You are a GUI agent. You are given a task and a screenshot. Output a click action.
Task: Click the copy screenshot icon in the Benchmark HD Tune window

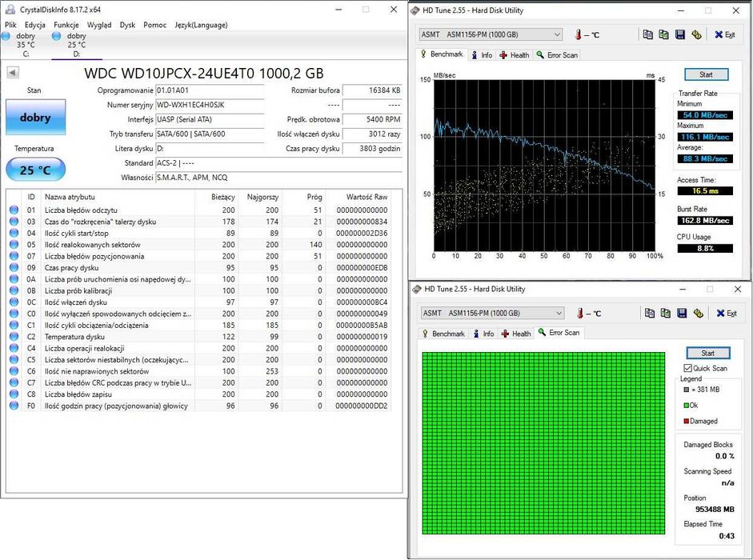tap(663, 34)
